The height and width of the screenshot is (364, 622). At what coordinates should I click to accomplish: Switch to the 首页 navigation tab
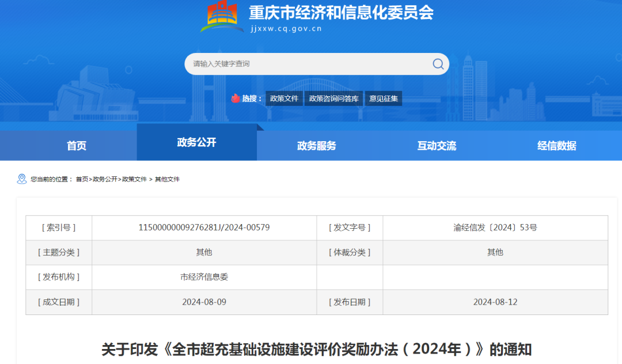(x=77, y=146)
